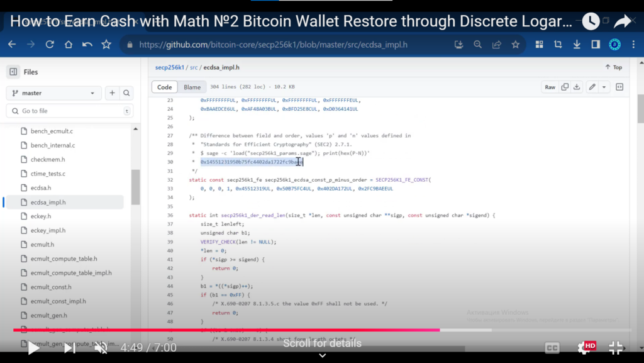Share the video with arrow icon
Screen dimensions: 644x363
(x=622, y=21)
